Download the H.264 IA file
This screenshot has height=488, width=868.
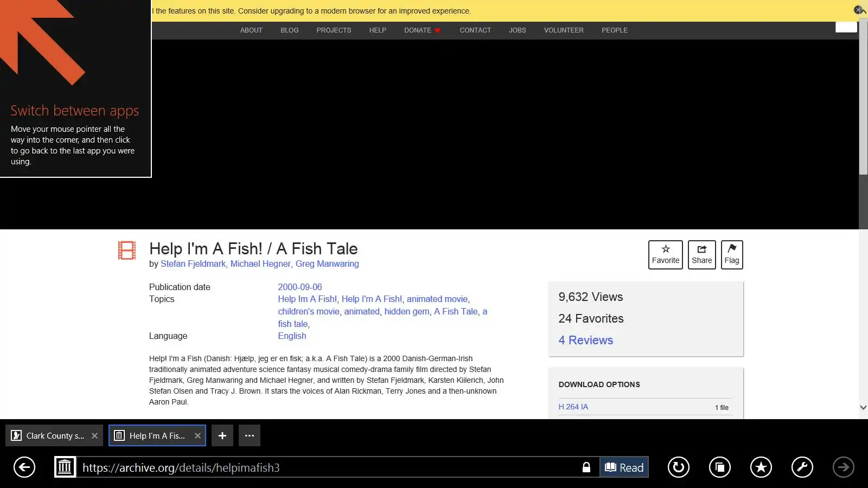point(573,407)
